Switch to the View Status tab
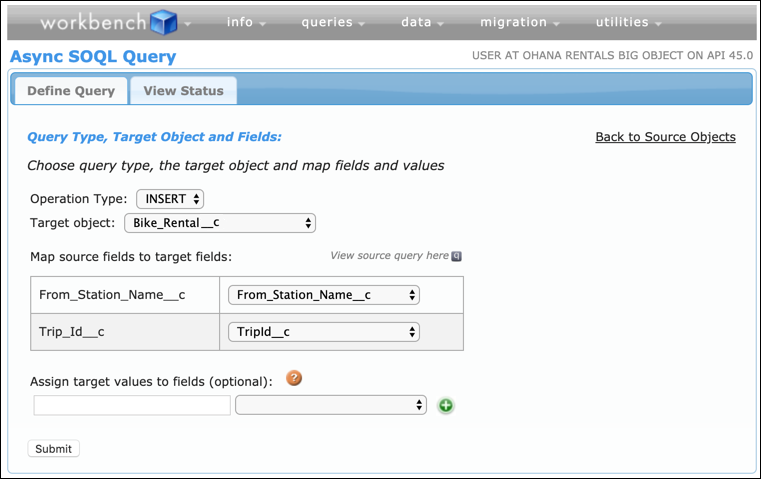The width and height of the screenshot is (761, 479). pyautogui.click(x=183, y=91)
